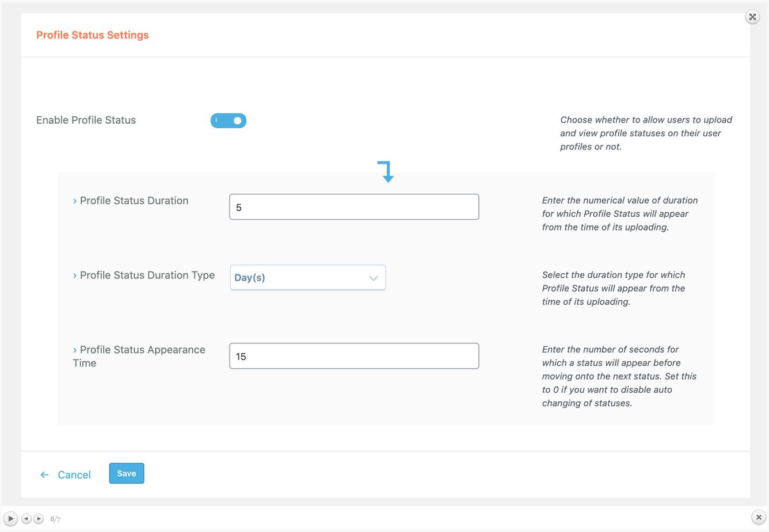Click the chevron arrow in Day(s) dropdown

coord(373,278)
